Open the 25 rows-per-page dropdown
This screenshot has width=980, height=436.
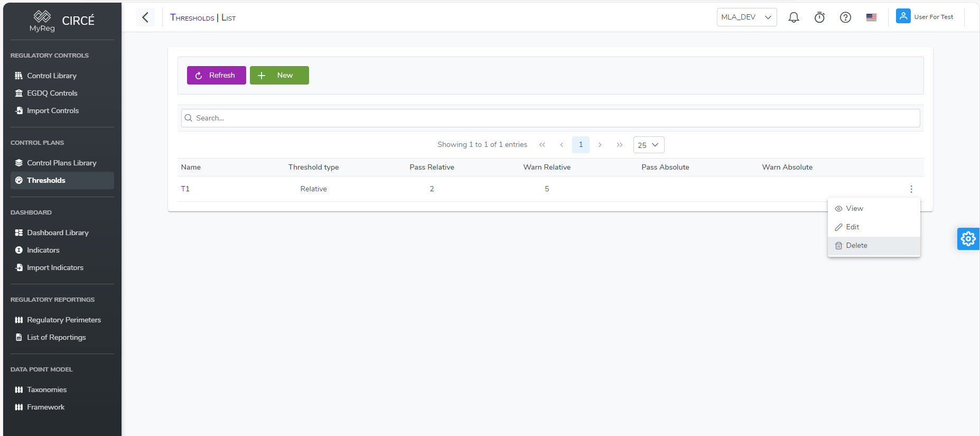pos(648,145)
